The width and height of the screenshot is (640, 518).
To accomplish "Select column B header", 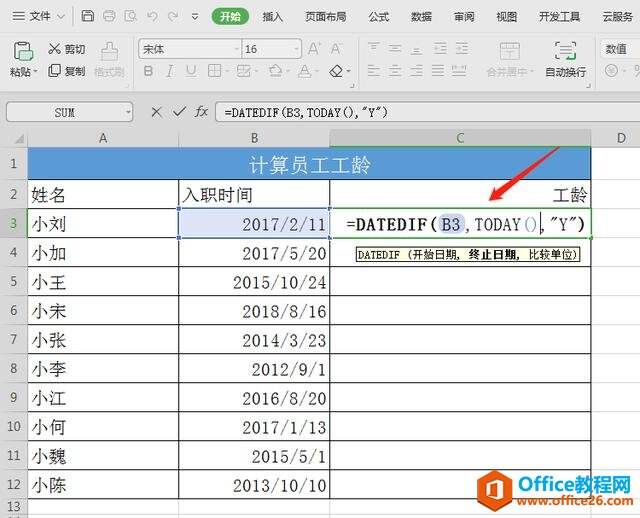I will click(x=254, y=138).
